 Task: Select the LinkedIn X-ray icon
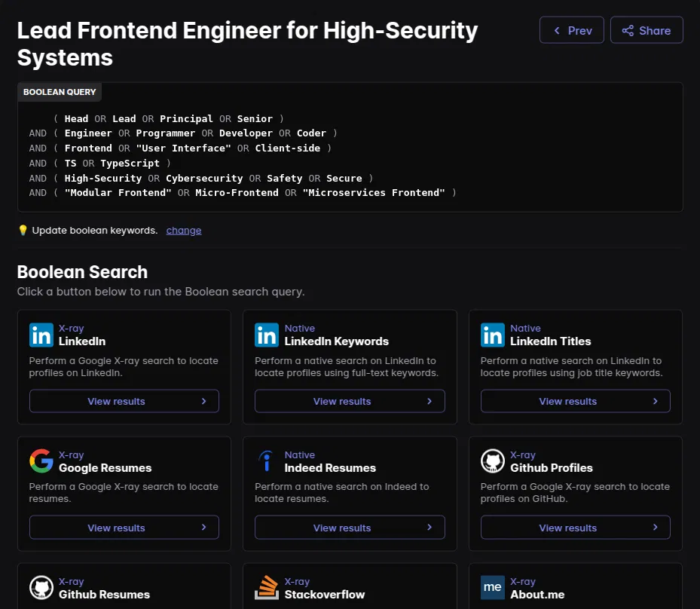click(41, 335)
